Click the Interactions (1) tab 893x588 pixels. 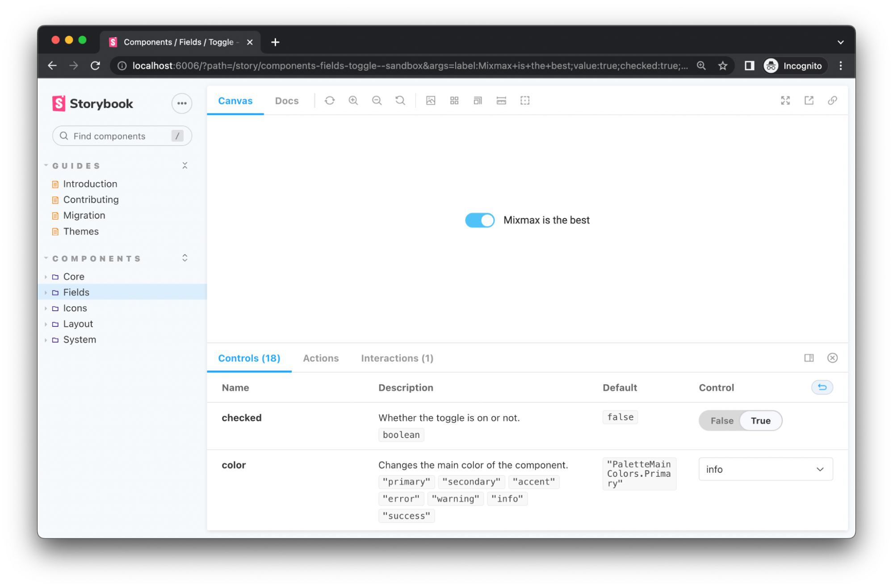click(x=397, y=358)
